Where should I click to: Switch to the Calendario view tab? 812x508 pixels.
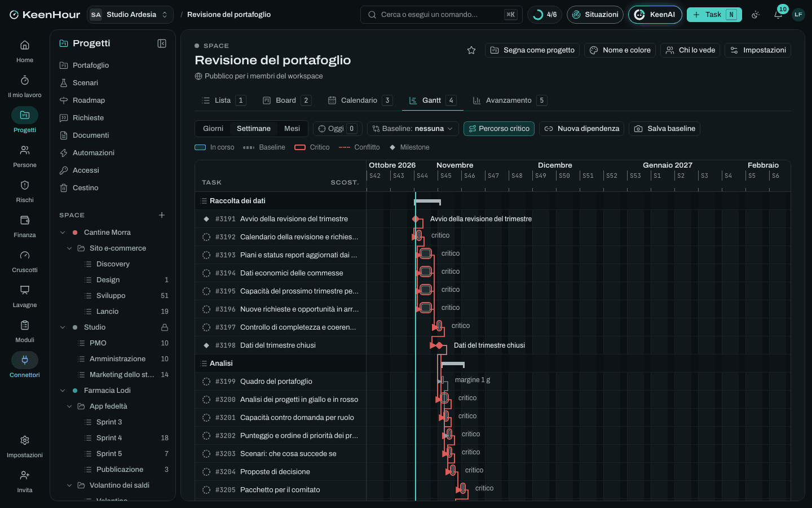tap(360, 100)
